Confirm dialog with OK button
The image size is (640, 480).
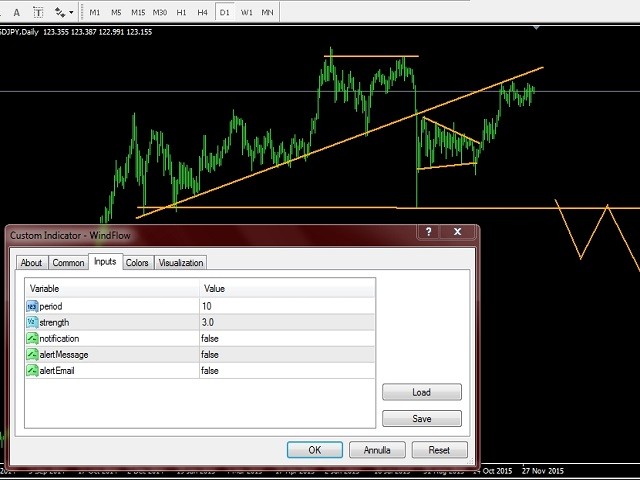[x=315, y=450]
